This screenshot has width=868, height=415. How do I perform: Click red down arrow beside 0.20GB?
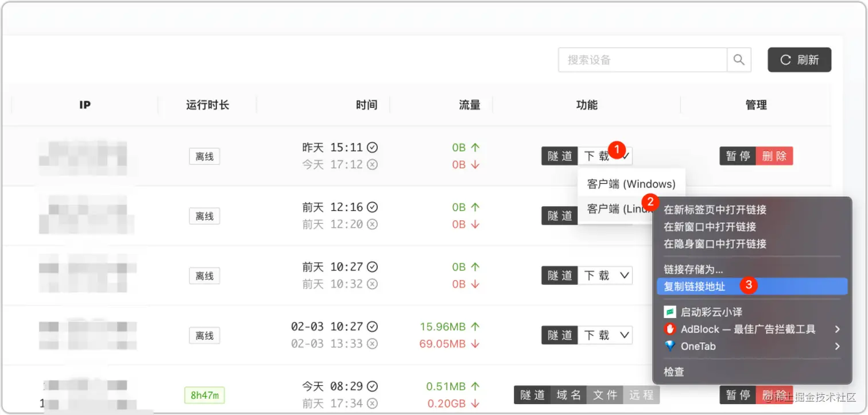click(475, 404)
